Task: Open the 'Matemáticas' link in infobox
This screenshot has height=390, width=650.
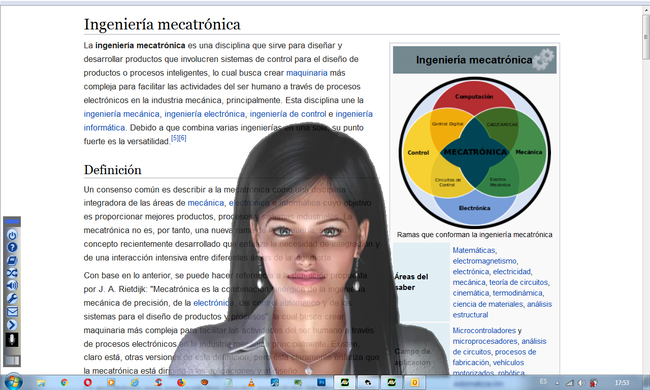Action: coord(474,250)
